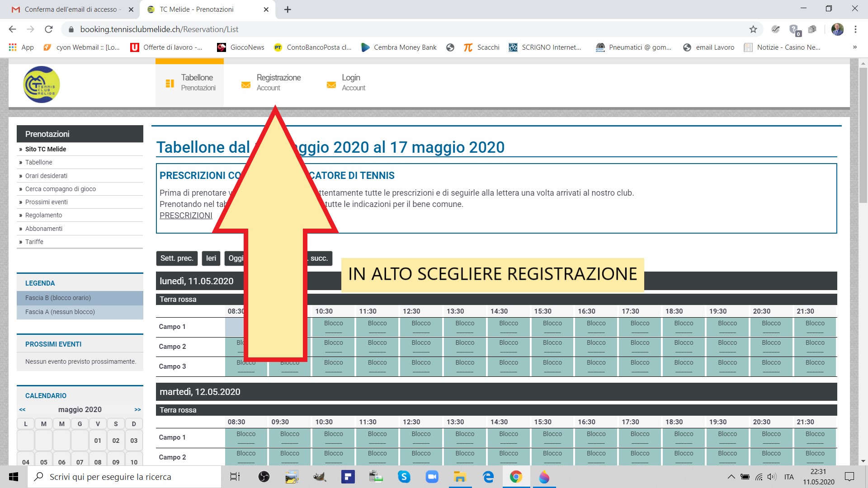Open the GiocoNews bookmark
The width and height of the screenshot is (868, 488).
241,47
